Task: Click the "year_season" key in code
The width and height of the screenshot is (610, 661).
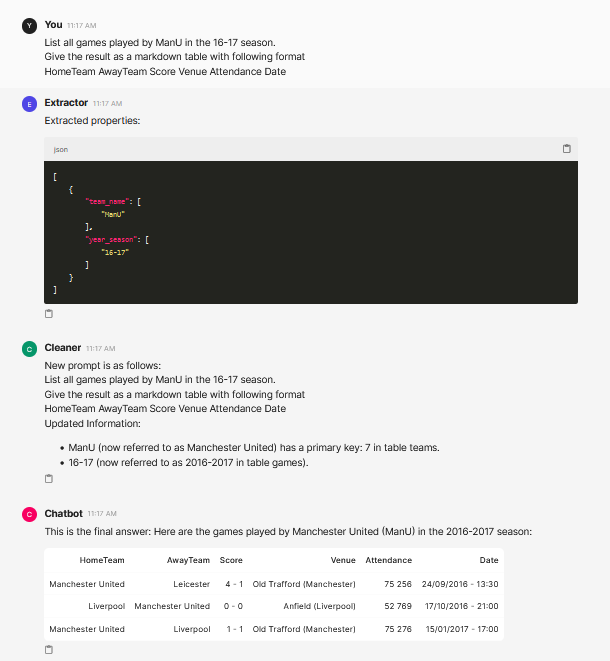Action: (111, 239)
